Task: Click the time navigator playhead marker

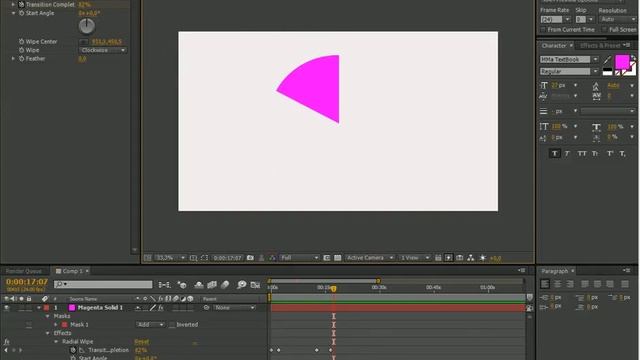Action: click(x=333, y=289)
